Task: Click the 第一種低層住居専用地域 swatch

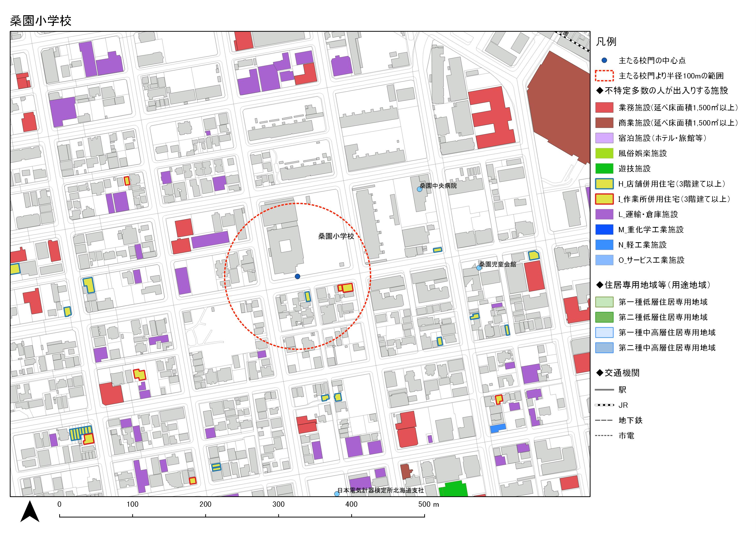Action: click(604, 302)
